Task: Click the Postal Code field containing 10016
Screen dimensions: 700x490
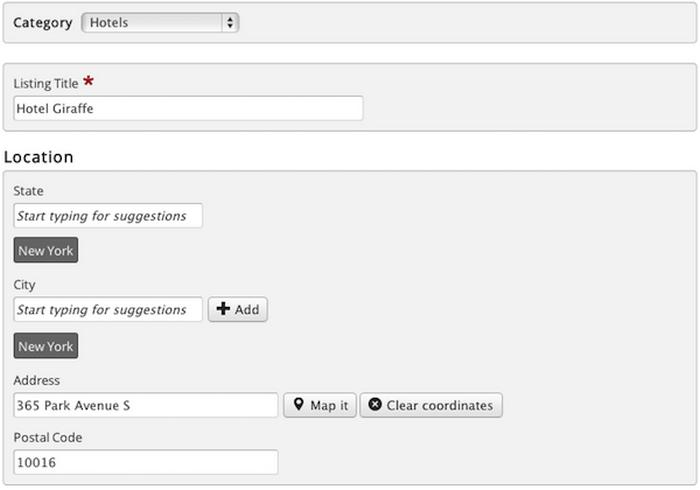Action: click(146, 462)
